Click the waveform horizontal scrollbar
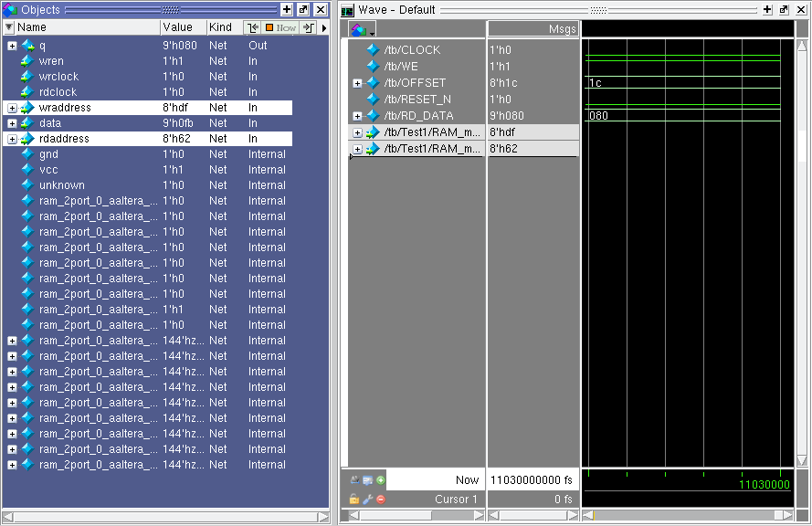This screenshot has width=812, height=526. [x=685, y=515]
